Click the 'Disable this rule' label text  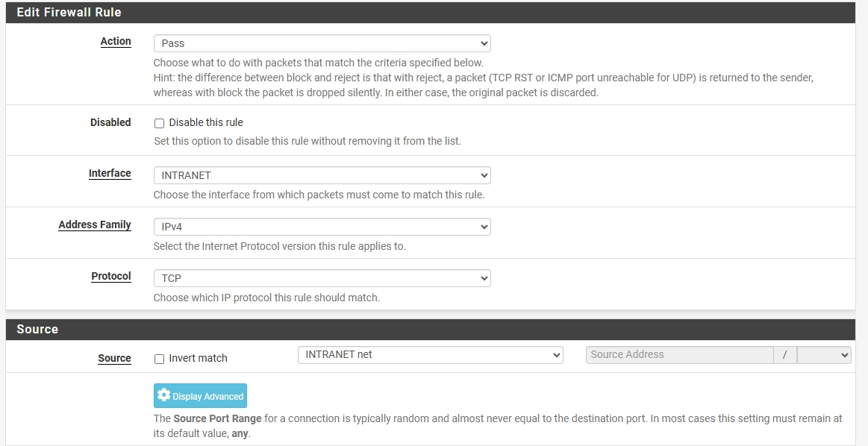coord(206,122)
